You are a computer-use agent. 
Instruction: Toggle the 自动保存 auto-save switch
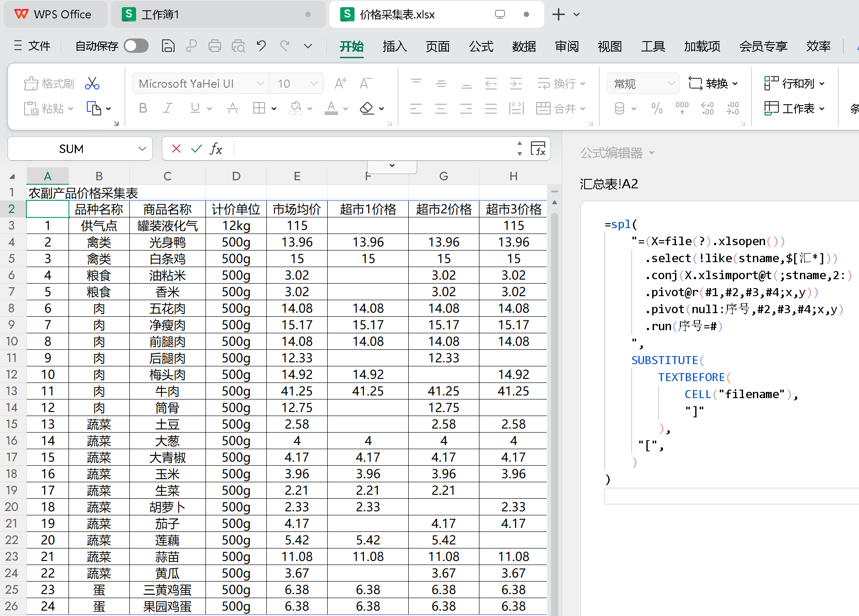pos(136,46)
